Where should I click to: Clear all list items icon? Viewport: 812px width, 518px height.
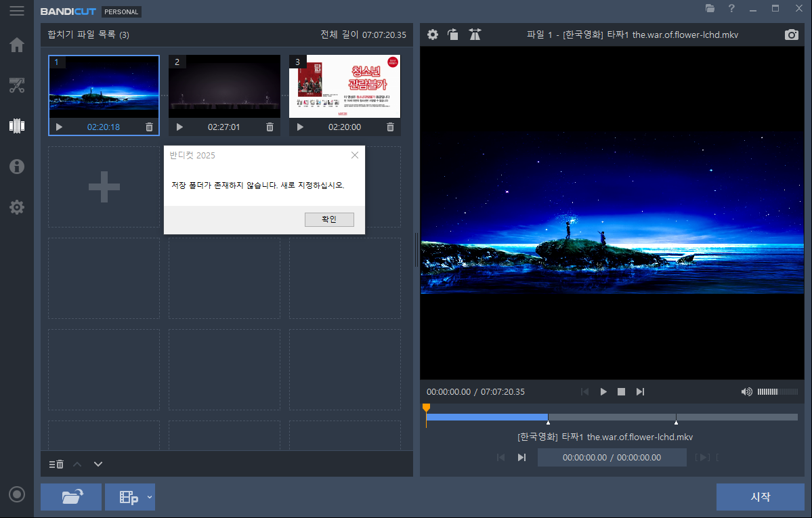pyautogui.click(x=56, y=464)
